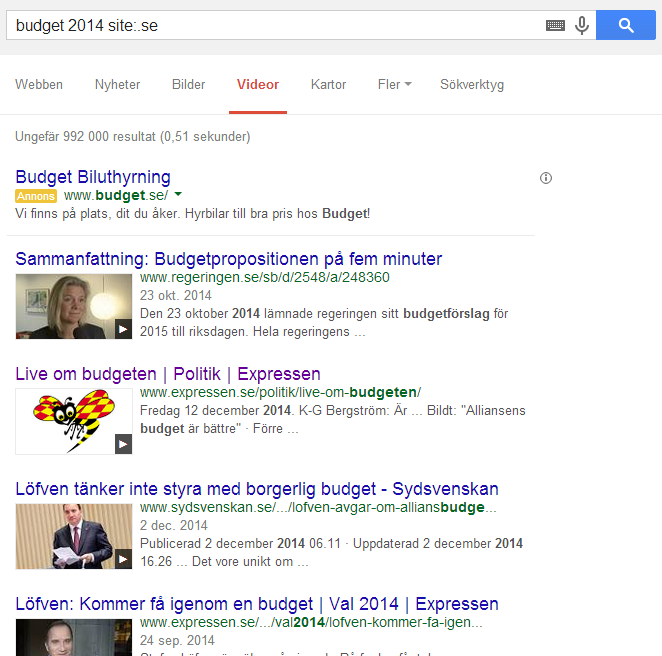Viewport: 662px width, 656px height.
Task: Play the Live om budgeten video icon
Action: coord(123,444)
